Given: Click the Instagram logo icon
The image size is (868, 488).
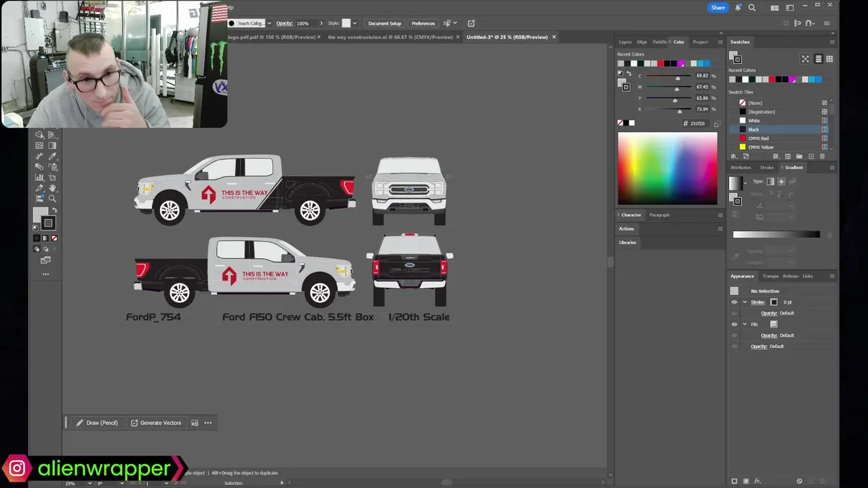Looking at the screenshot, I should (x=17, y=468).
